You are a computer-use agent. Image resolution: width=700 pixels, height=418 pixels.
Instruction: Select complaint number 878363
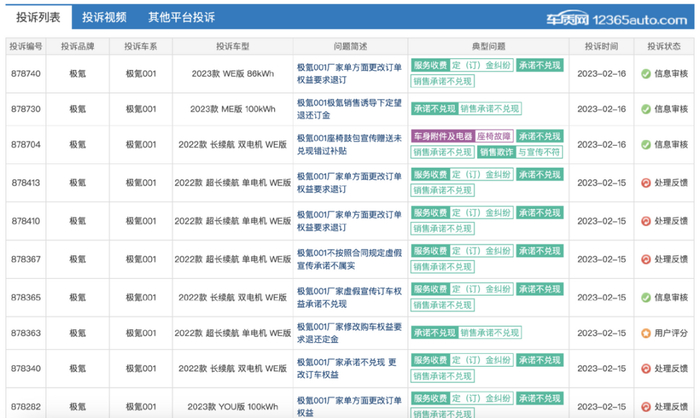click(26, 333)
